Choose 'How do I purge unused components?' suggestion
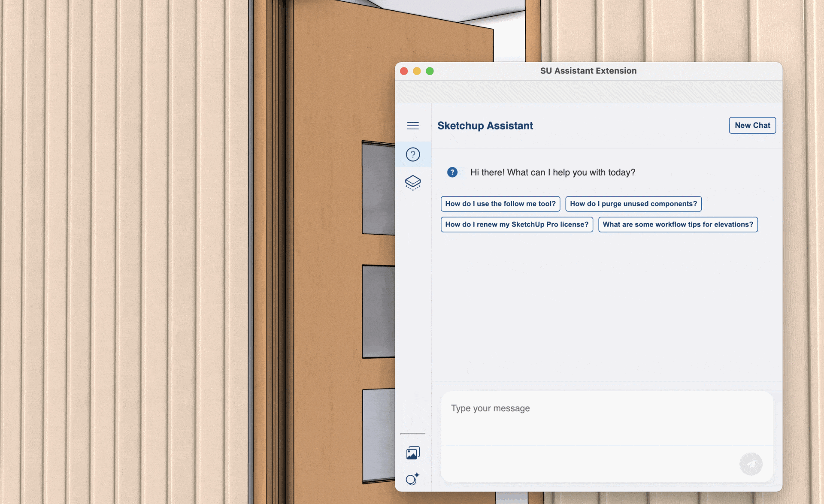This screenshot has height=504, width=824. [633, 204]
